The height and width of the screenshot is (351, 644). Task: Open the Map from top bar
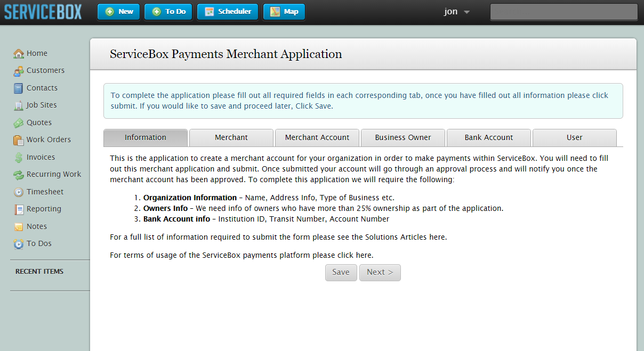pos(284,12)
